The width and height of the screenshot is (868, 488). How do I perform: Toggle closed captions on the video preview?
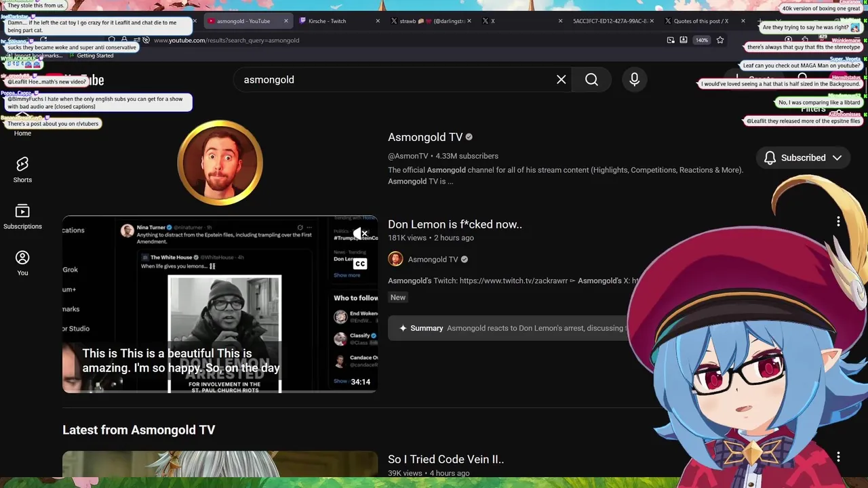[360, 264]
